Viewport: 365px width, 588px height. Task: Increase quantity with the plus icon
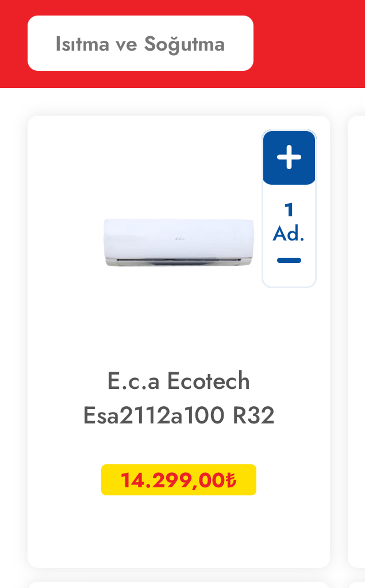[289, 158]
